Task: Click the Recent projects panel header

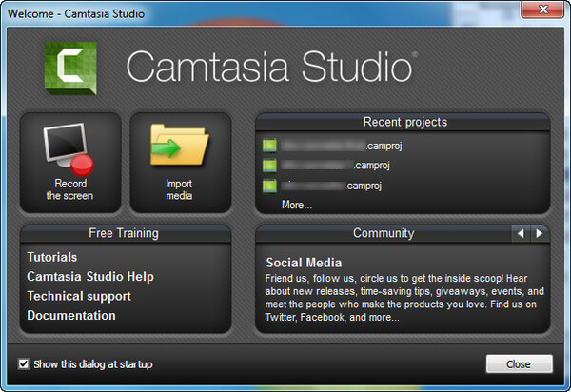Action: click(403, 122)
